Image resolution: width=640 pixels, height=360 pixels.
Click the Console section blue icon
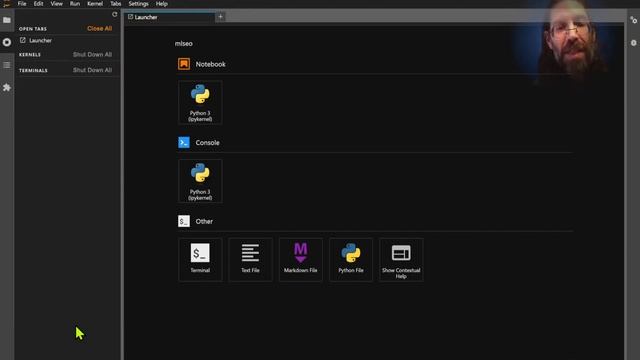184,142
